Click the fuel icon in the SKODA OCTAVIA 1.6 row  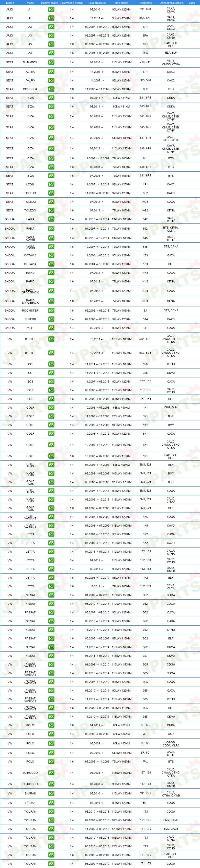pyautogui.click(x=51, y=264)
